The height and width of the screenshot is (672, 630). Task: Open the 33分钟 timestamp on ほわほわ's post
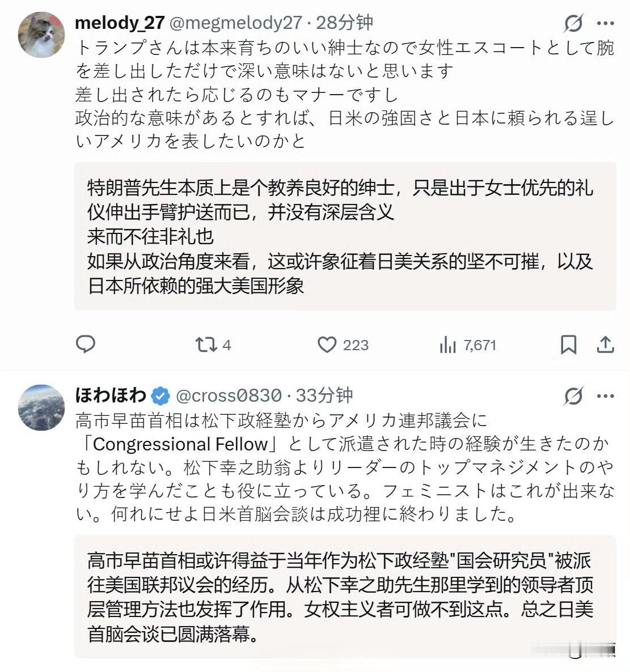[324, 395]
